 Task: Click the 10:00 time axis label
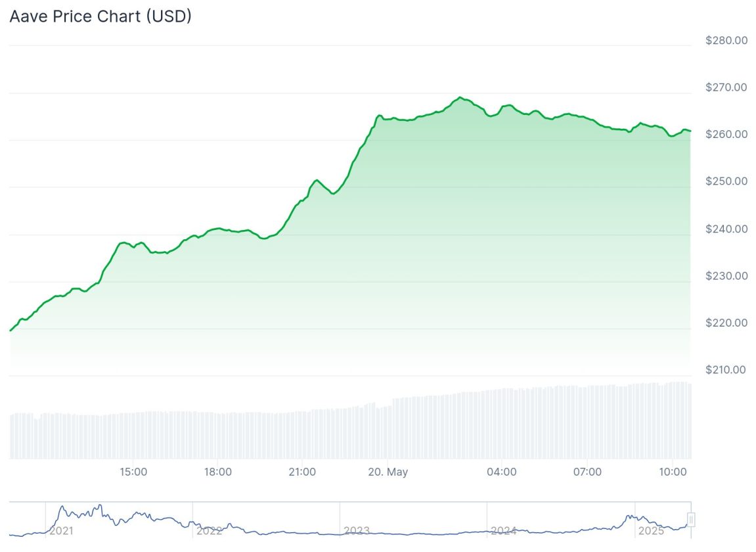tap(673, 472)
